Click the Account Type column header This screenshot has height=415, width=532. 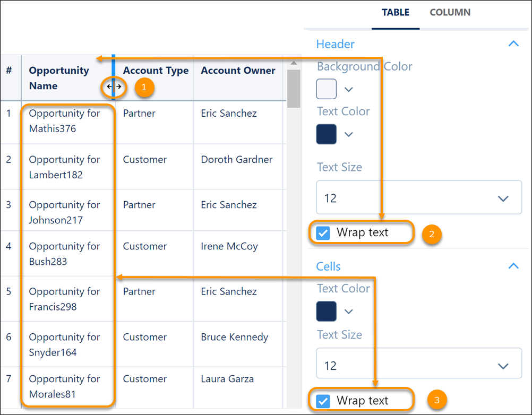(156, 71)
